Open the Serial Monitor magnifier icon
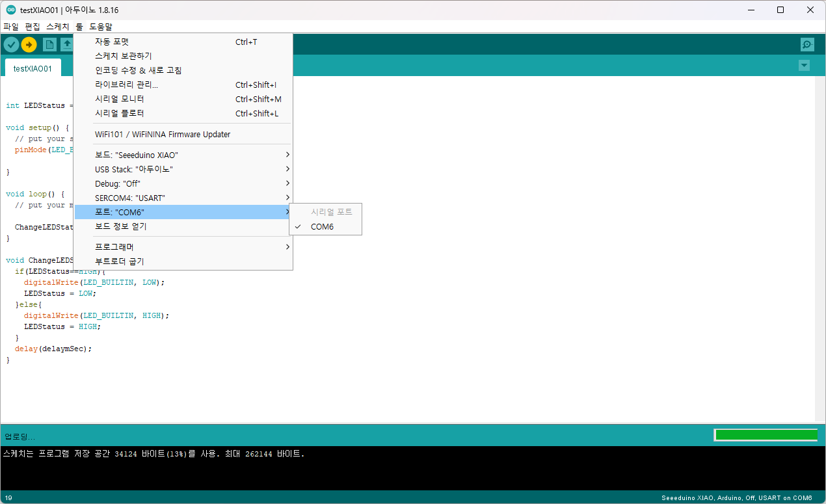 [x=807, y=45]
